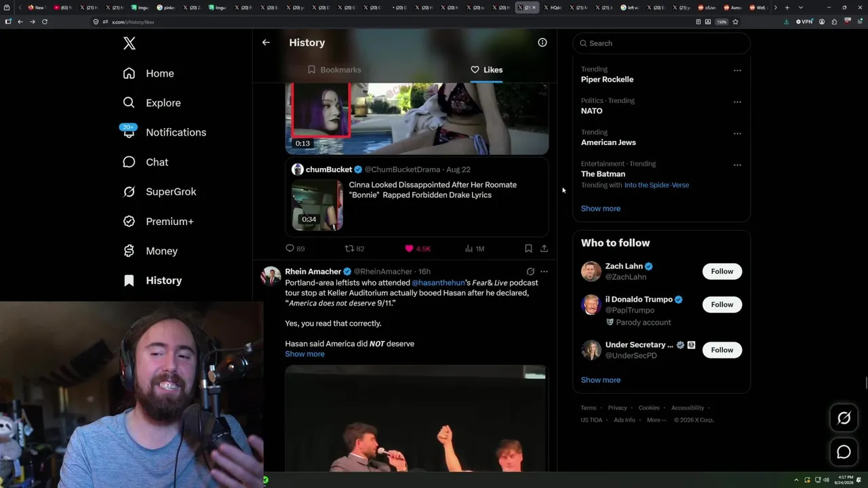
Task: Repost the post with 82 reposts
Action: coord(355,249)
